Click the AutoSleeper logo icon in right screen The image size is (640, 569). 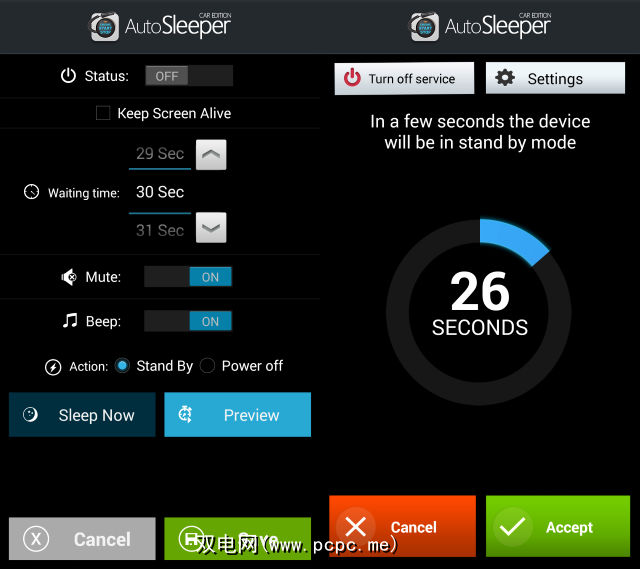[x=424, y=27]
